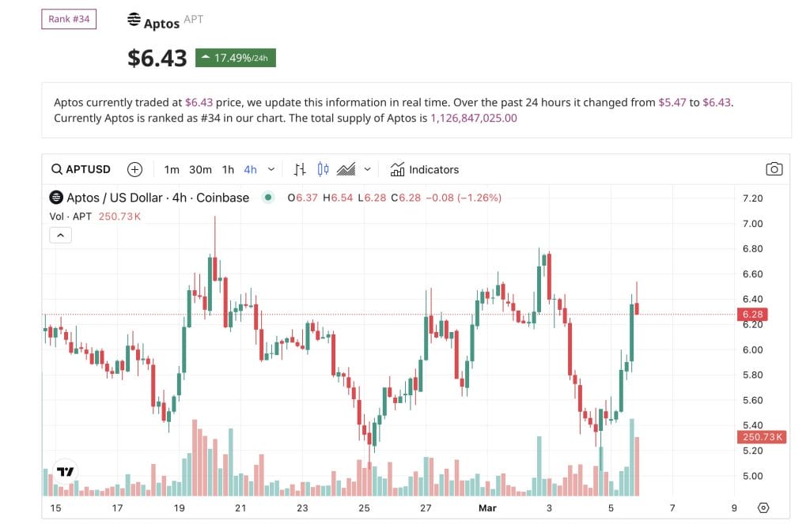
Task: Switch to the 1h timeframe
Action: pyautogui.click(x=228, y=168)
